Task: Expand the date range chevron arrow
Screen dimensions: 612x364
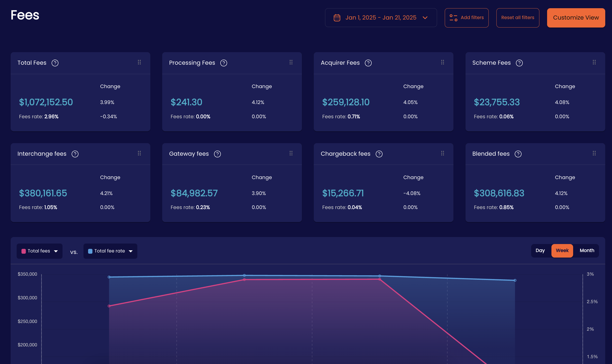Action: click(425, 18)
